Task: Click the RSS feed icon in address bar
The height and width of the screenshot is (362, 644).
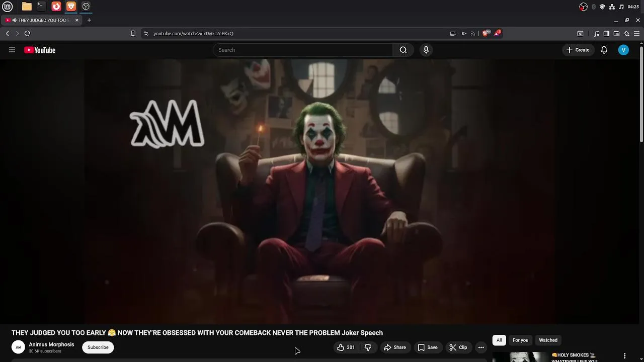Action: pyautogui.click(x=473, y=33)
